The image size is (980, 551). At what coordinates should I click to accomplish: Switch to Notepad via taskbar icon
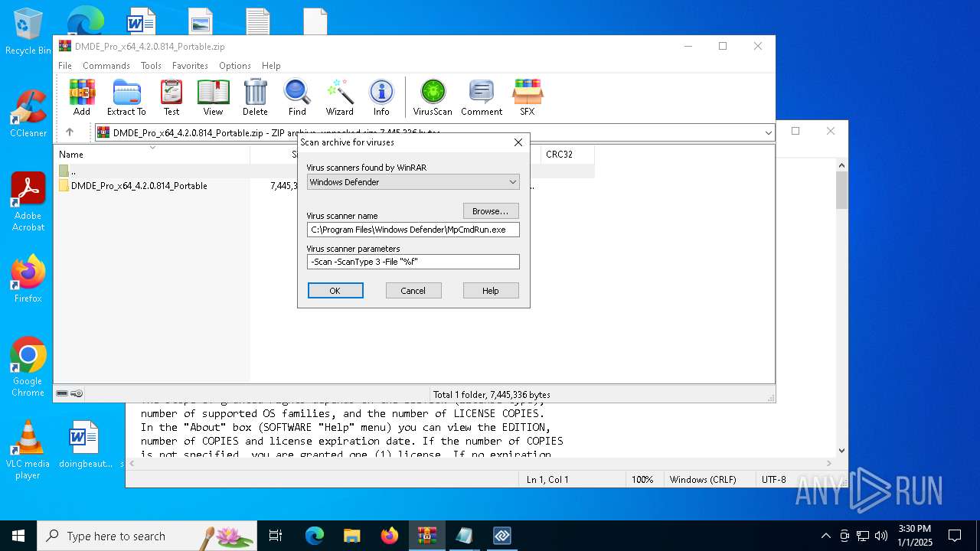pos(464,536)
